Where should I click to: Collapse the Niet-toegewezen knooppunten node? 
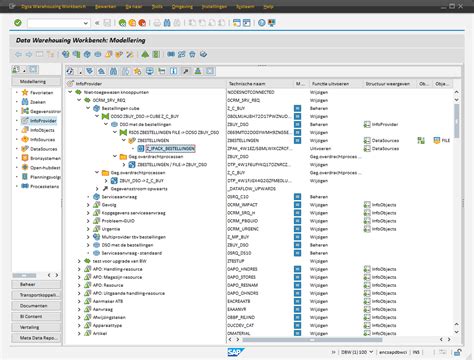70,92
